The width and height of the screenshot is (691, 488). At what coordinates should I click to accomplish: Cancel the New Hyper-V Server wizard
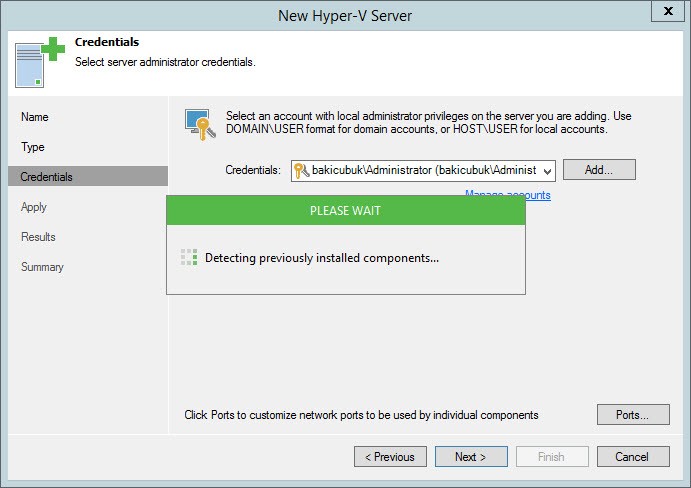(633, 457)
